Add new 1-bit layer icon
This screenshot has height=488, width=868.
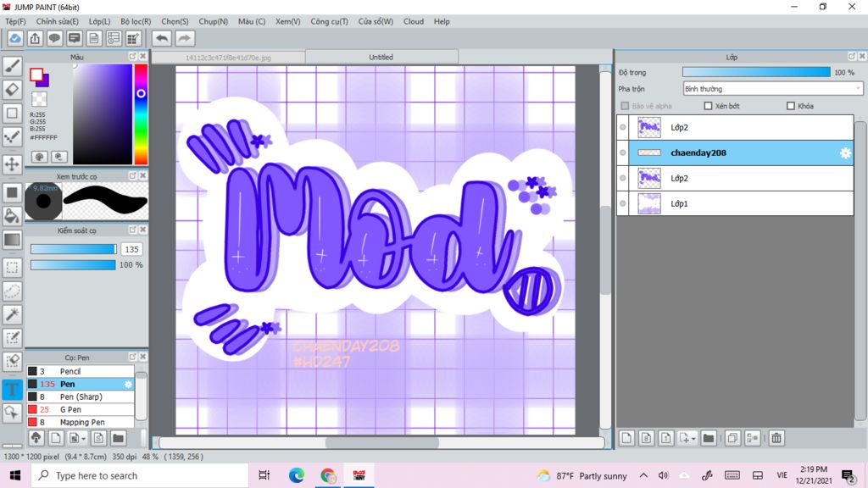[x=666, y=438]
